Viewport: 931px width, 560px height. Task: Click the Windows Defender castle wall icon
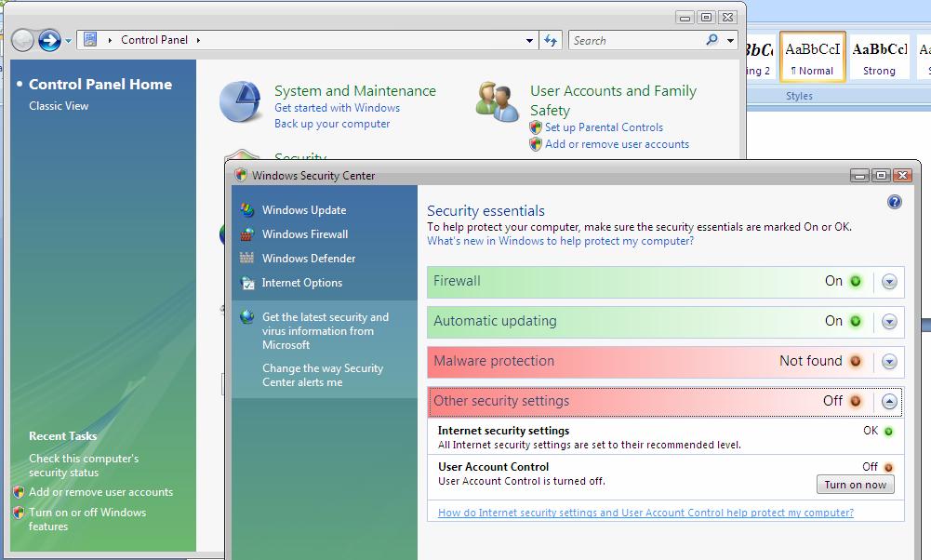pyautogui.click(x=247, y=258)
